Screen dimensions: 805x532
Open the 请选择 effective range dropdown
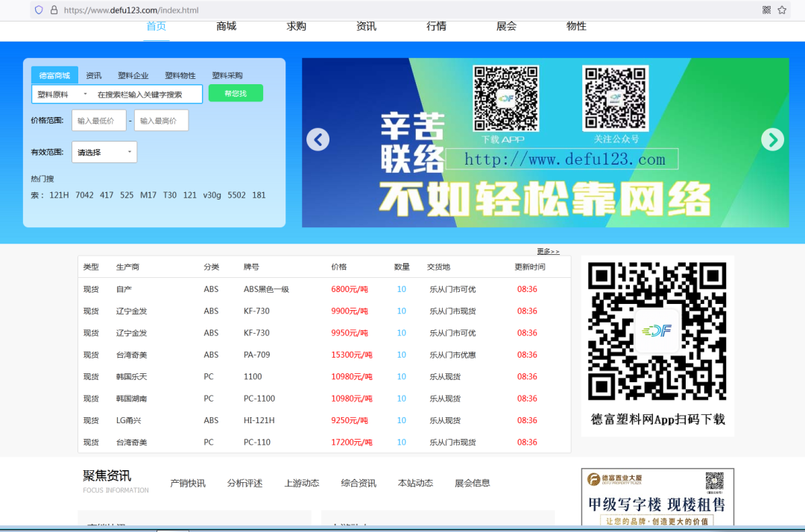click(104, 152)
